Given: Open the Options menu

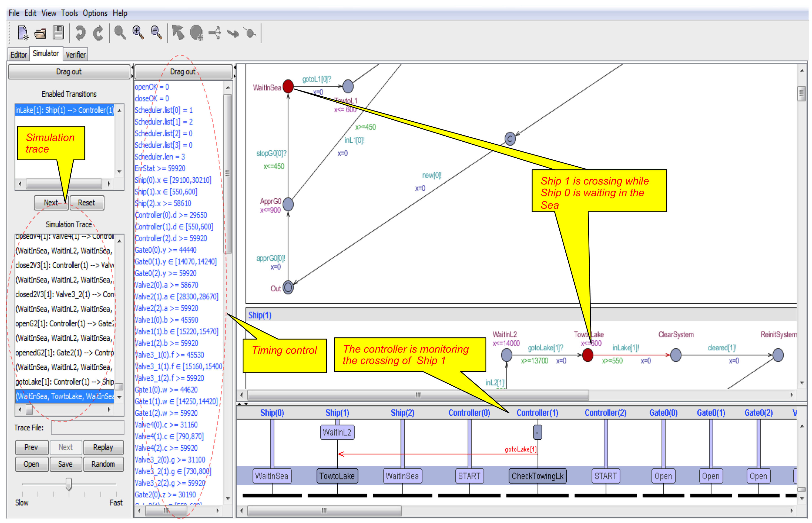Looking at the screenshot, I should coord(95,13).
